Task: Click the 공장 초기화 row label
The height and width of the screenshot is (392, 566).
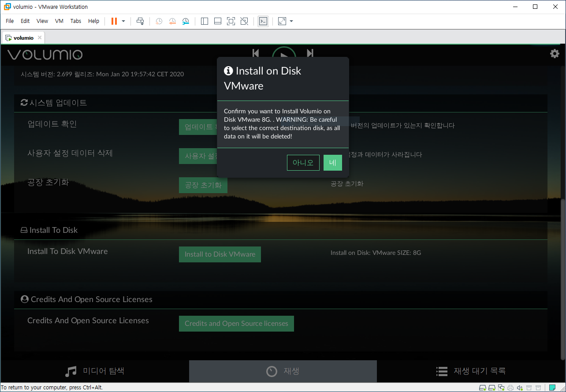Action: coord(48,182)
